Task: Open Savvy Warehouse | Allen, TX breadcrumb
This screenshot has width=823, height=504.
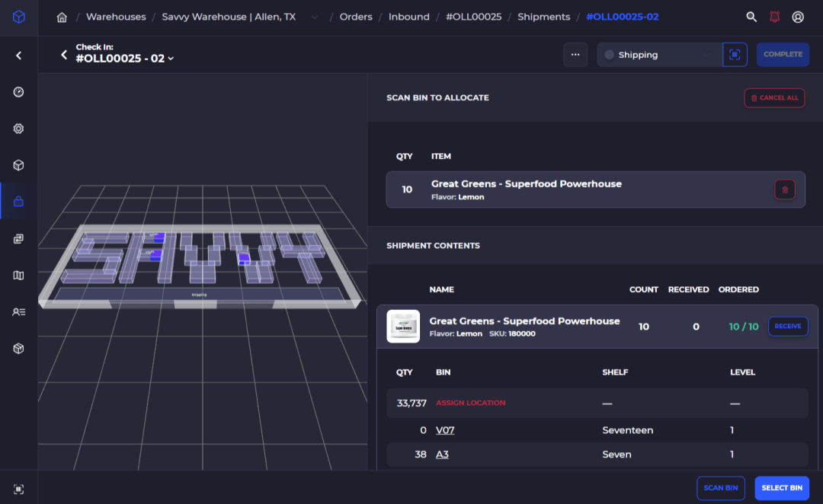Action: (229, 17)
